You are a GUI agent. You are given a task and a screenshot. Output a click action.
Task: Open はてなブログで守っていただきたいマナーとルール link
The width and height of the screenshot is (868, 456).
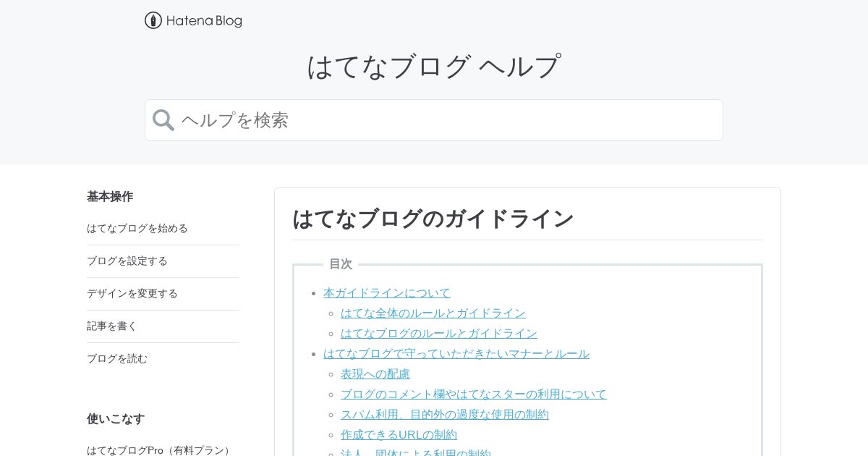(456, 353)
